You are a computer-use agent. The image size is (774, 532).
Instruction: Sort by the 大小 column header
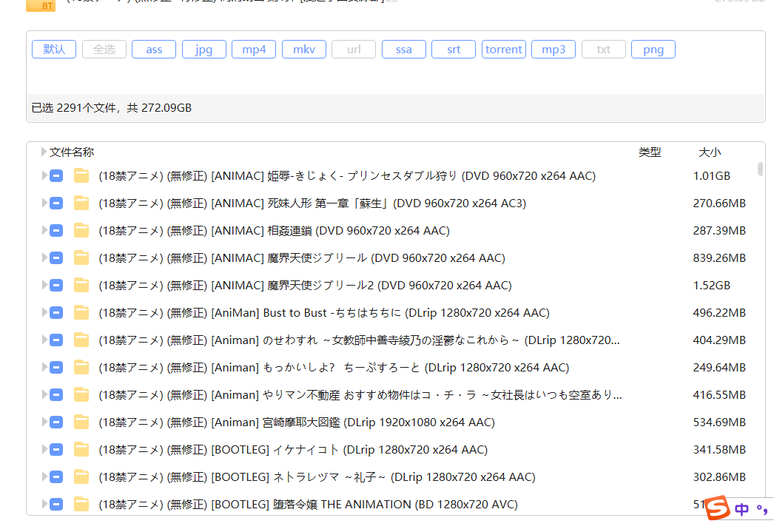(709, 152)
